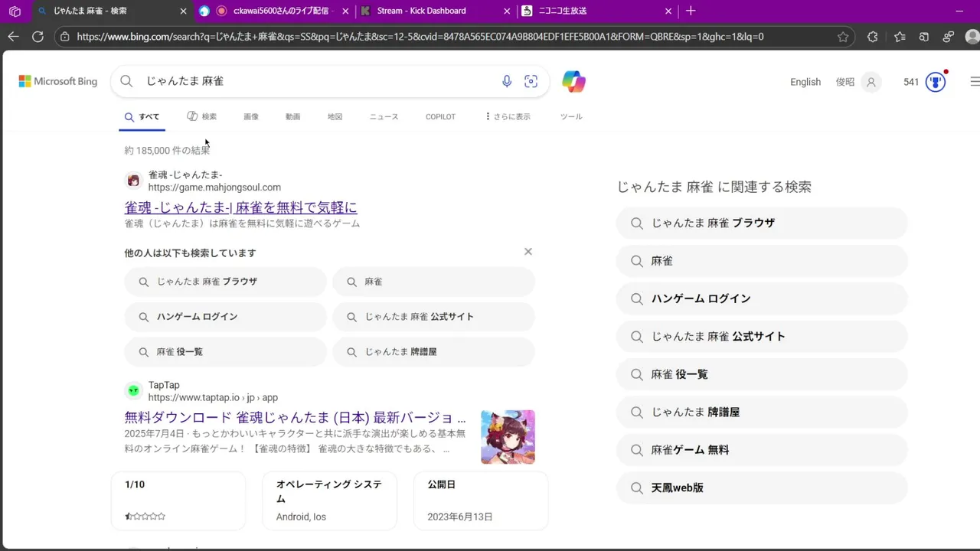Click the Microsoft Bing logo
Screen dimensions: 980x551
(58, 81)
